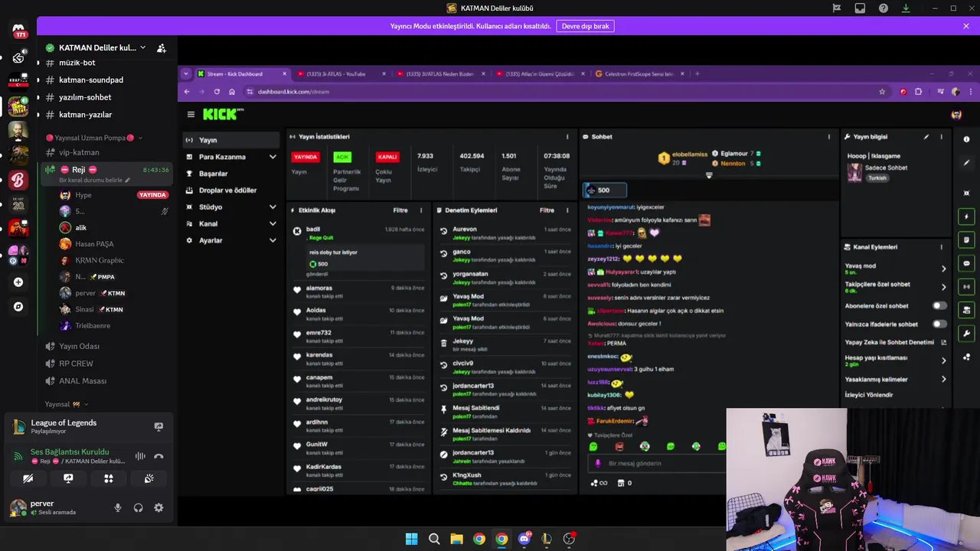Open the Discord inbox icon in title bar
This screenshot has height=551, width=980.
click(860, 8)
